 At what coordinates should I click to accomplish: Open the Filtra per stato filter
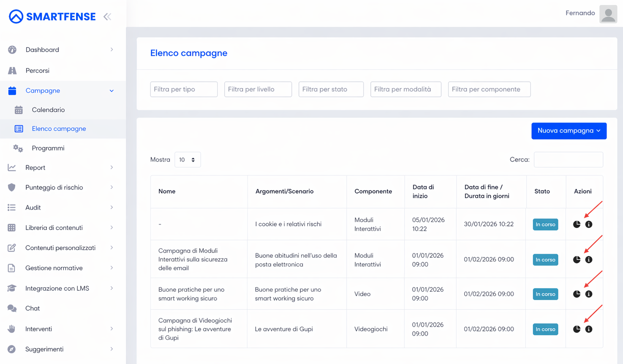331,89
